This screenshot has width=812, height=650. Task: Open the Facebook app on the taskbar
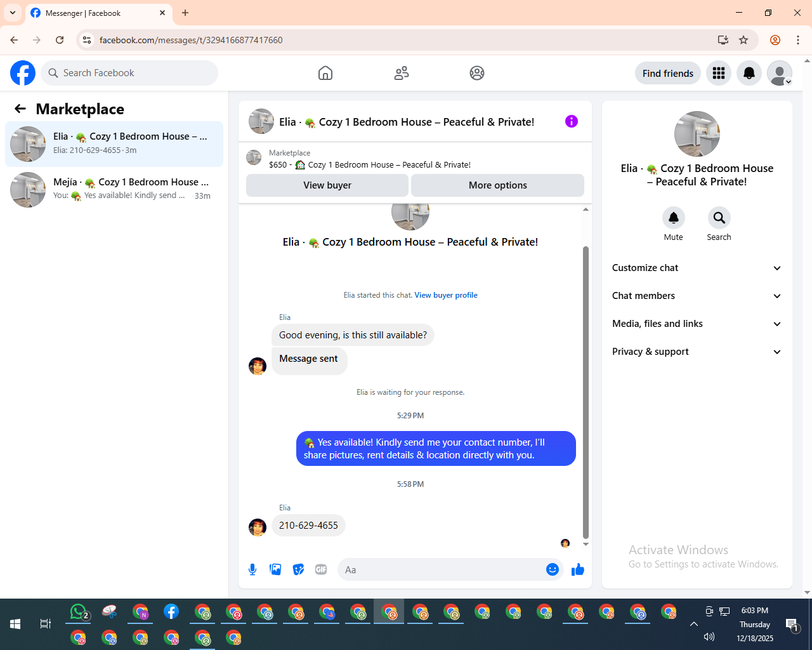click(171, 612)
